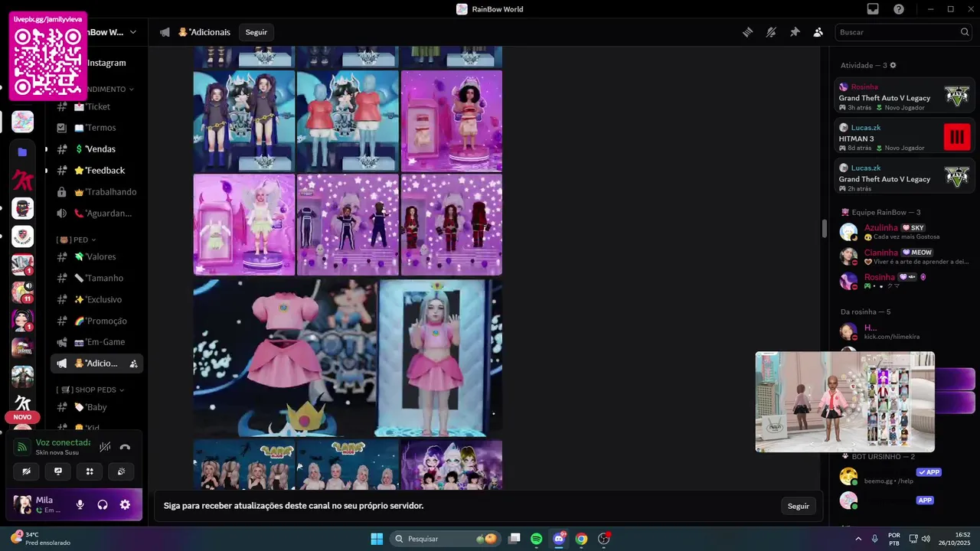
Task: Open the Promoção channel
Action: (96, 321)
